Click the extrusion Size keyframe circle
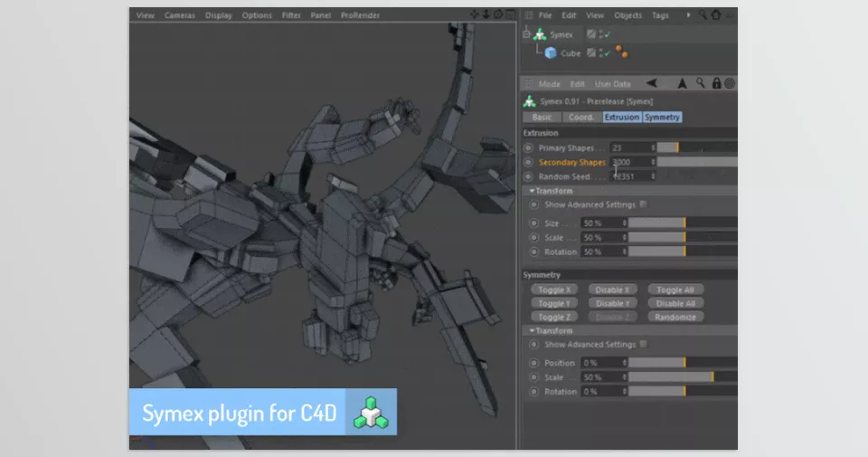This screenshot has height=457, width=868. pos(533,224)
